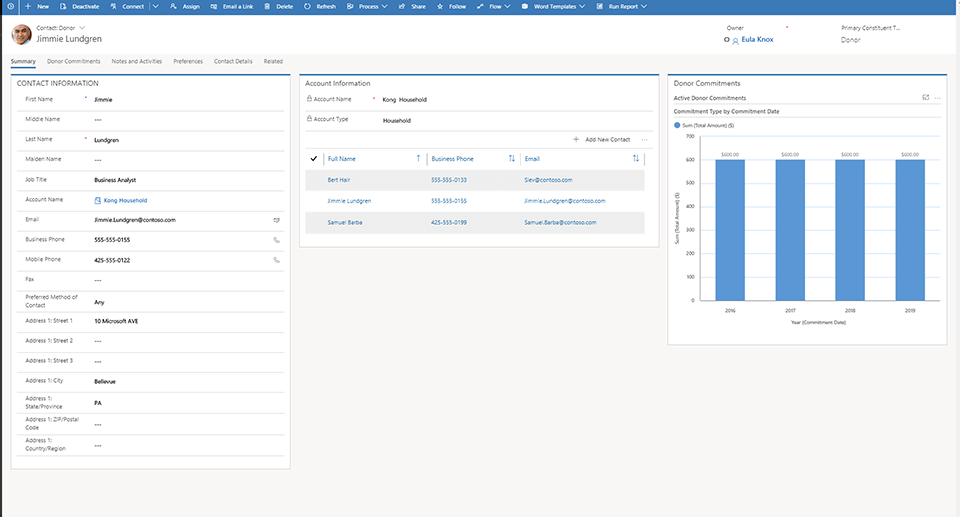Switch to the Donor Commitments tab
The width and height of the screenshot is (960, 517).
[74, 61]
